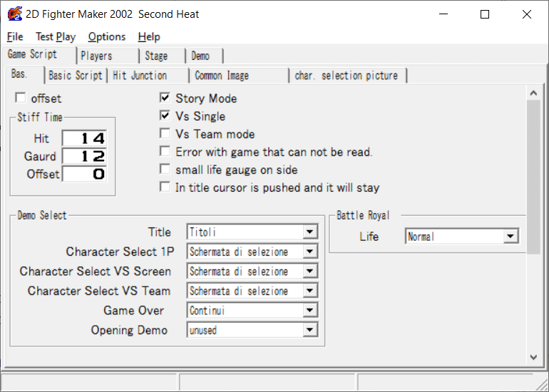Click the scrollbar down arrow
Image resolution: width=549 pixels, height=392 pixels.
point(533,357)
